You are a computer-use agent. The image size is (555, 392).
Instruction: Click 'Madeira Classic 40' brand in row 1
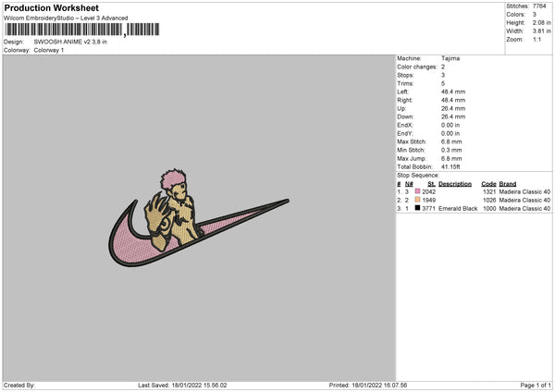pos(524,191)
